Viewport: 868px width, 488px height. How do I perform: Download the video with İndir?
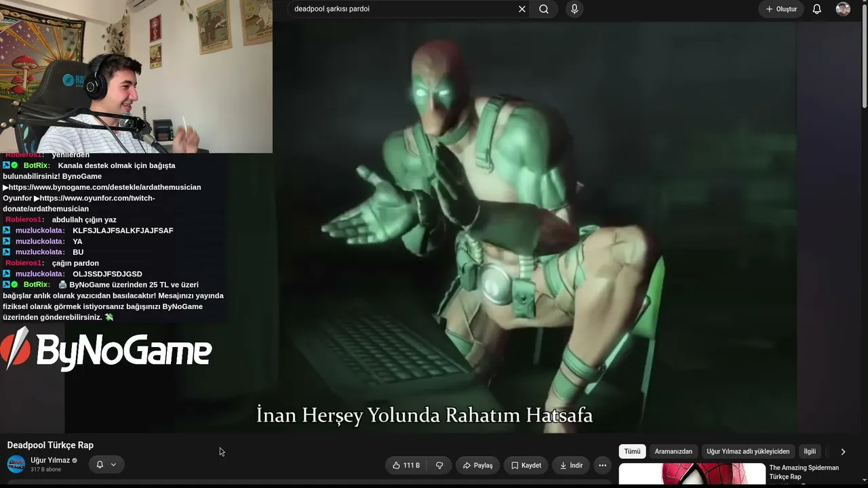(x=571, y=466)
